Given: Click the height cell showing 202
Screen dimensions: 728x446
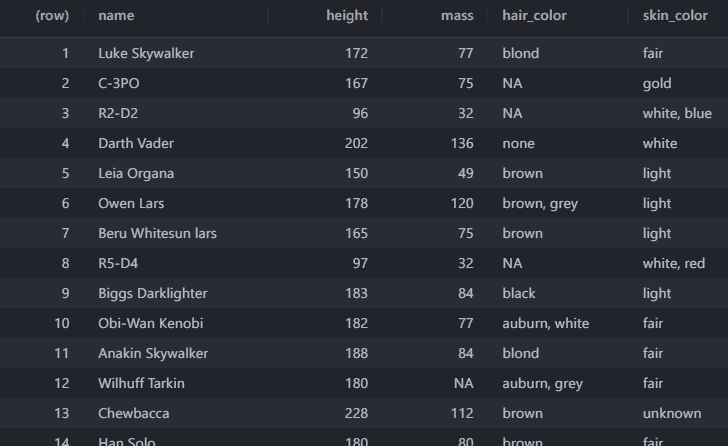Looking at the screenshot, I should click(x=355, y=143).
